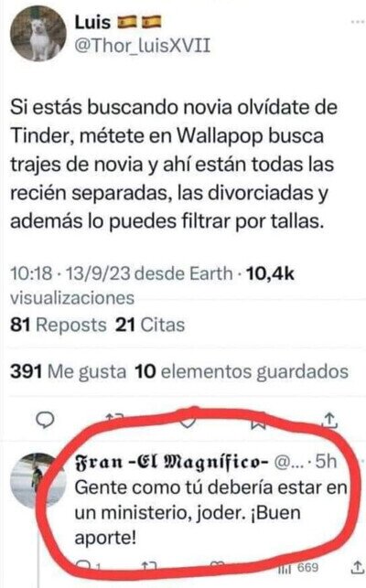Screen dimensions: 366x588
Task: Open the 5h timestamp on Fran's reply
Action: (327, 462)
